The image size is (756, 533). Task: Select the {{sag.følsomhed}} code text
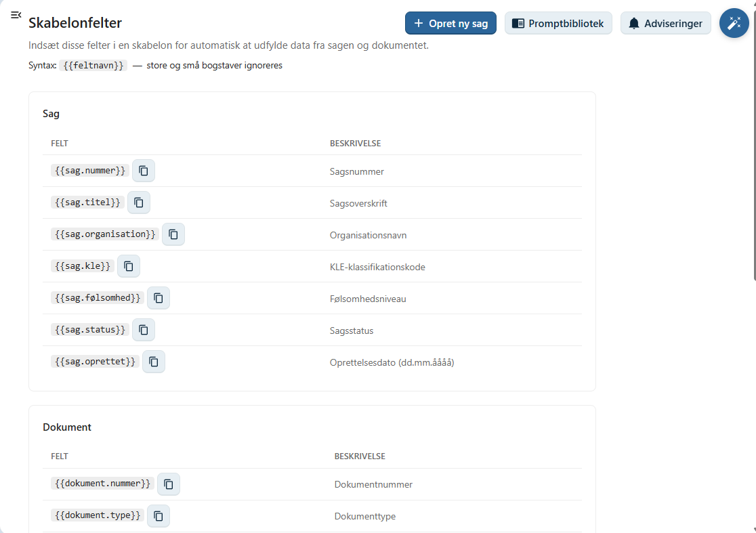[98, 298]
